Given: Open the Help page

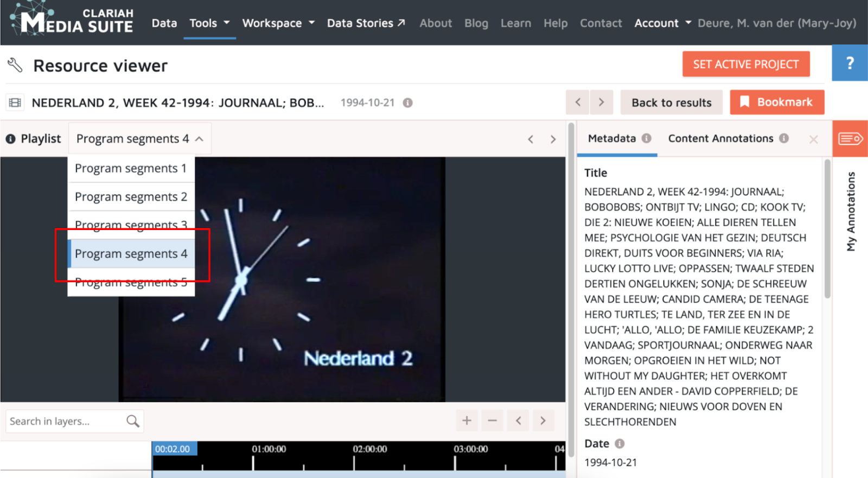Looking at the screenshot, I should [556, 23].
